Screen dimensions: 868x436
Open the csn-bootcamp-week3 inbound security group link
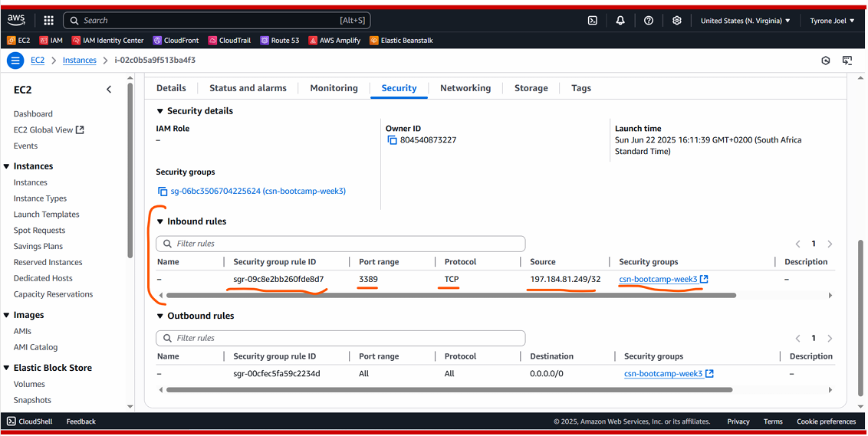658,280
